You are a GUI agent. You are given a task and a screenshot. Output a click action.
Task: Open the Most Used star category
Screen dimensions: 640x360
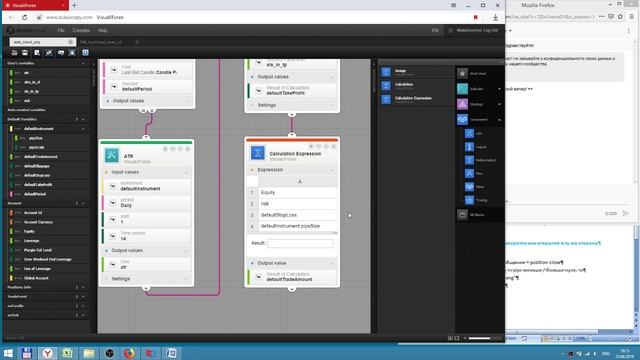[x=462, y=73]
